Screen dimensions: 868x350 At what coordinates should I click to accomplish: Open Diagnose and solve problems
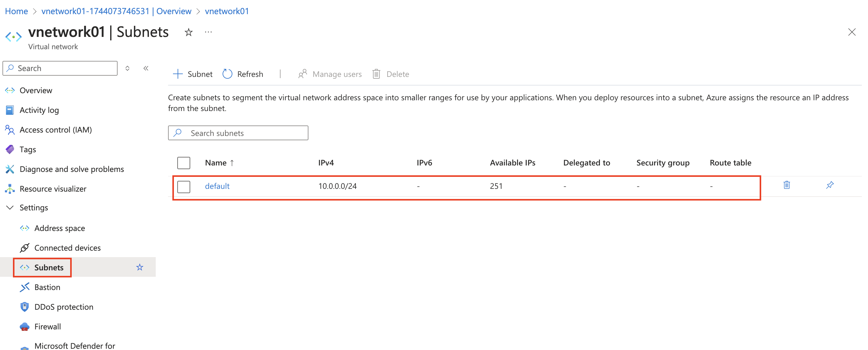point(72,169)
